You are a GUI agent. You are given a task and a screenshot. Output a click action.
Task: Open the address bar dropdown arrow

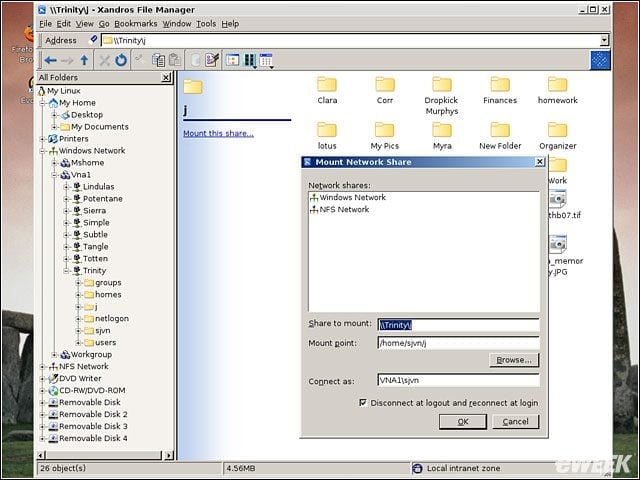pos(604,40)
